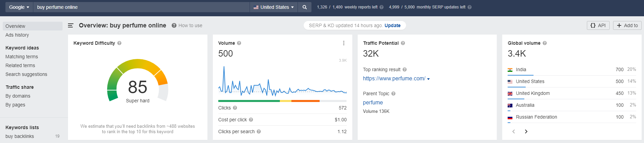Open the perfume parent topic link
The image size is (644, 143).
pos(373,102)
